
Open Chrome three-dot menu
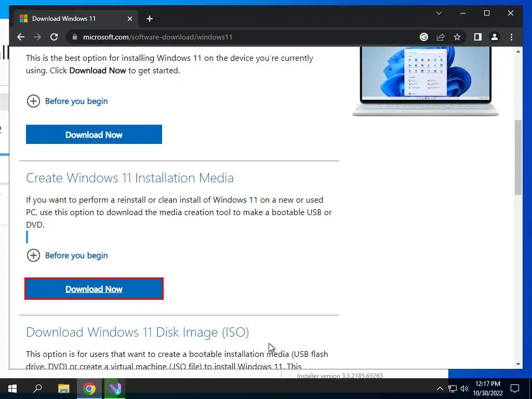(511, 37)
